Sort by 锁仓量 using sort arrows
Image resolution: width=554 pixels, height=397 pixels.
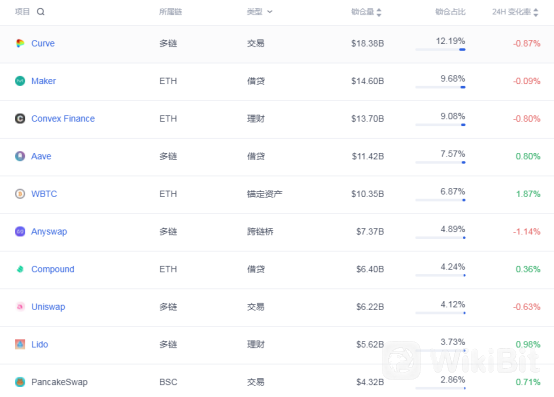click(379, 12)
